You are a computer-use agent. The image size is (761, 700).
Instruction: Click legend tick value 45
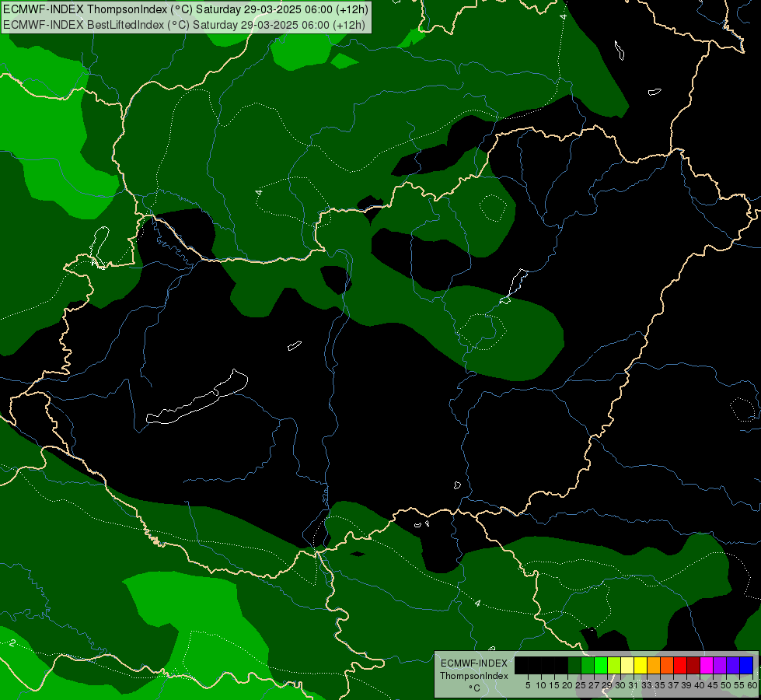tap(713, 685)
